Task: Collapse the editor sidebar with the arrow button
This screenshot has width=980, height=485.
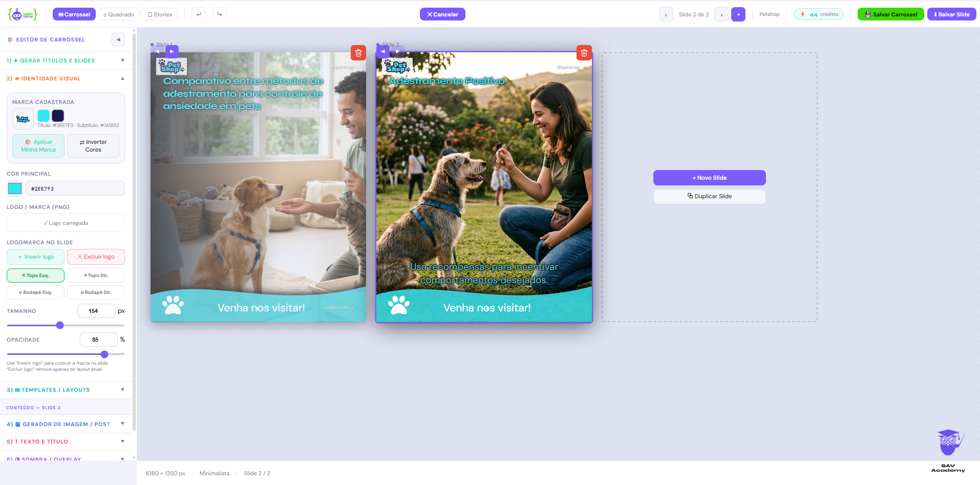Action: tap(118, 39)
